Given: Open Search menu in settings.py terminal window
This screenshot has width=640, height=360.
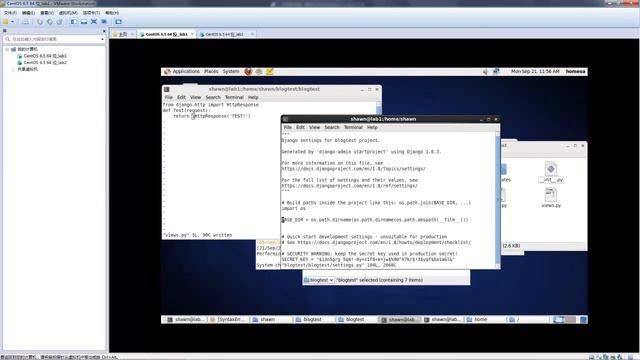Looking at the screenshot, I should (332, 127).
